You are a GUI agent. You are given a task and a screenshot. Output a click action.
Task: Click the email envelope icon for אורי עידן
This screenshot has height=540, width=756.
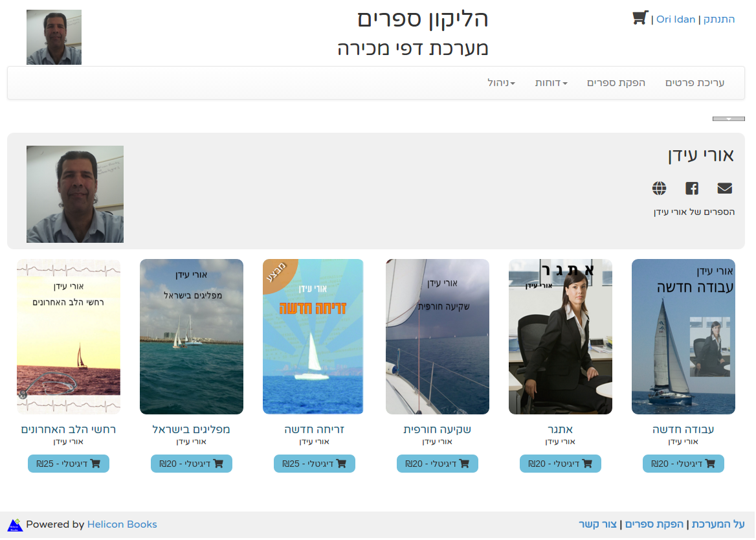pyautogui.click(x=724, y=188)
